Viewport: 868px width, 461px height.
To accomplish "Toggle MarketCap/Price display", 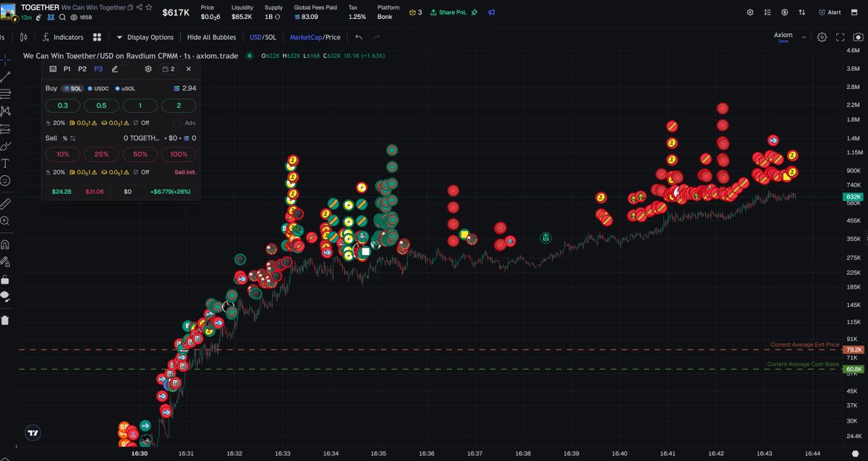I will tap(315, 37).
